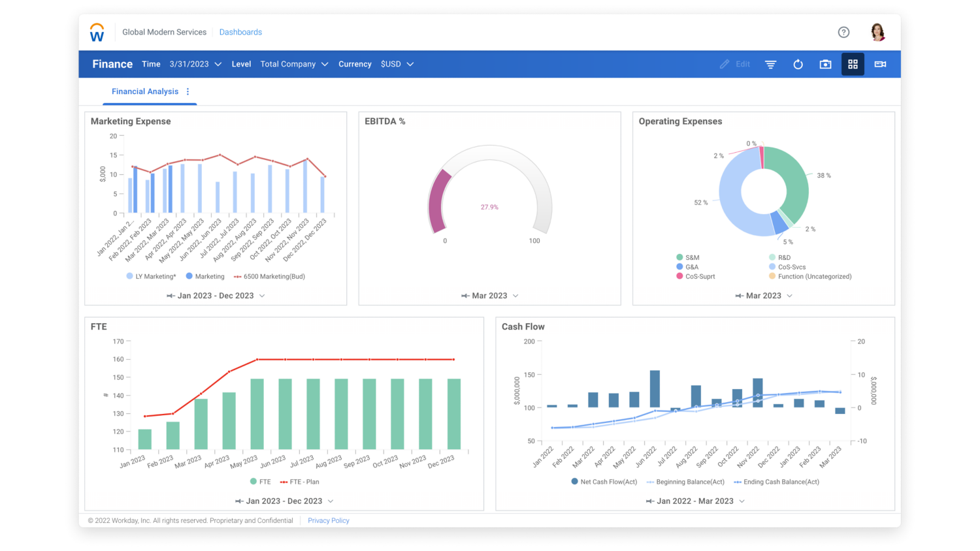Toggle Net Cash Flow(Act) legend series
This screenshot has width=980, height=551.
click(x=604, y=482)
